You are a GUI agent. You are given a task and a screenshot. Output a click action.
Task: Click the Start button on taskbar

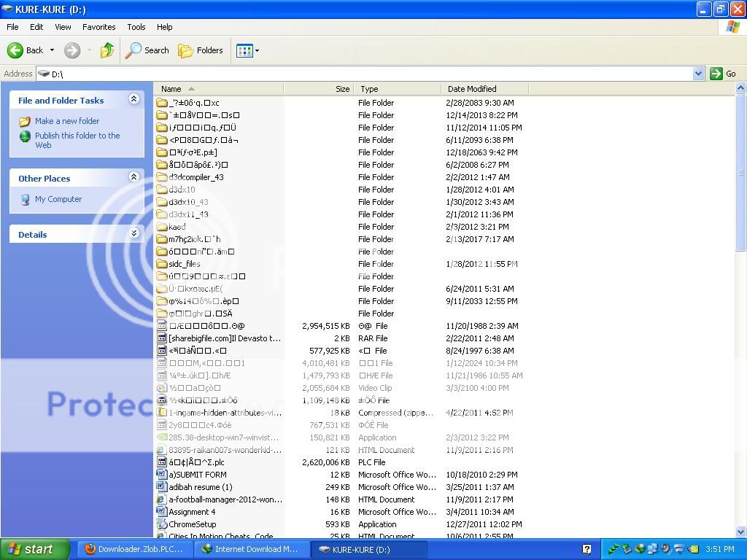coord(35,549)
